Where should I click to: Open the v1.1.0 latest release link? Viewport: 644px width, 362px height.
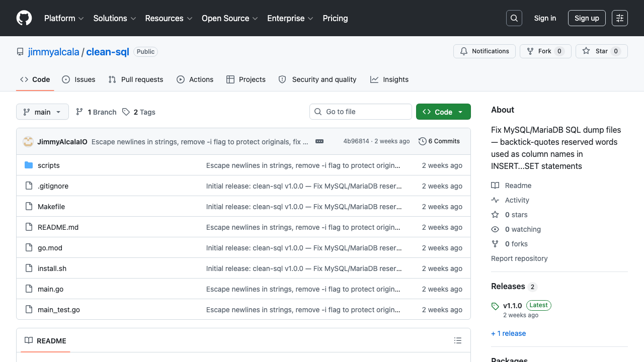coord(512,305)
